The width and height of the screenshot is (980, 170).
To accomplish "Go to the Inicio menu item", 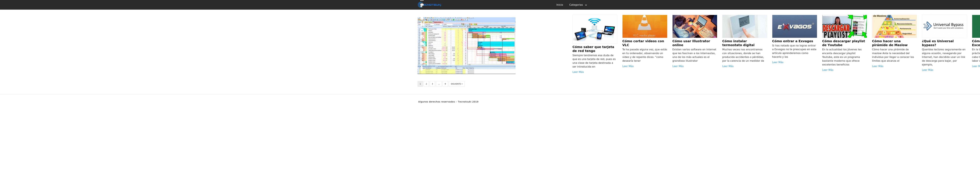I will click(x=559, y=5).
